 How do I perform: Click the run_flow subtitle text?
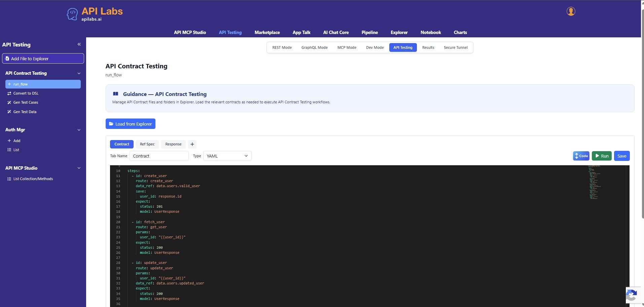click(114, 75)
